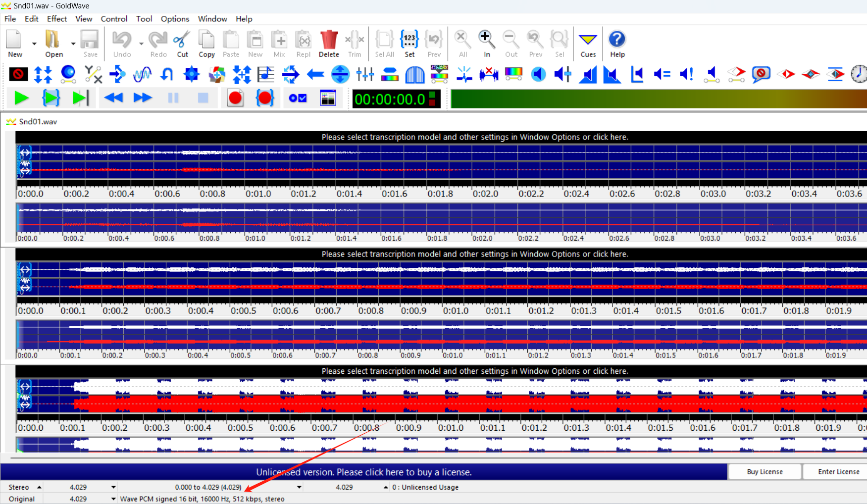Click the Cut scissors toolbar button
Viewport: 867px width, 504px height.
point(182,44)
